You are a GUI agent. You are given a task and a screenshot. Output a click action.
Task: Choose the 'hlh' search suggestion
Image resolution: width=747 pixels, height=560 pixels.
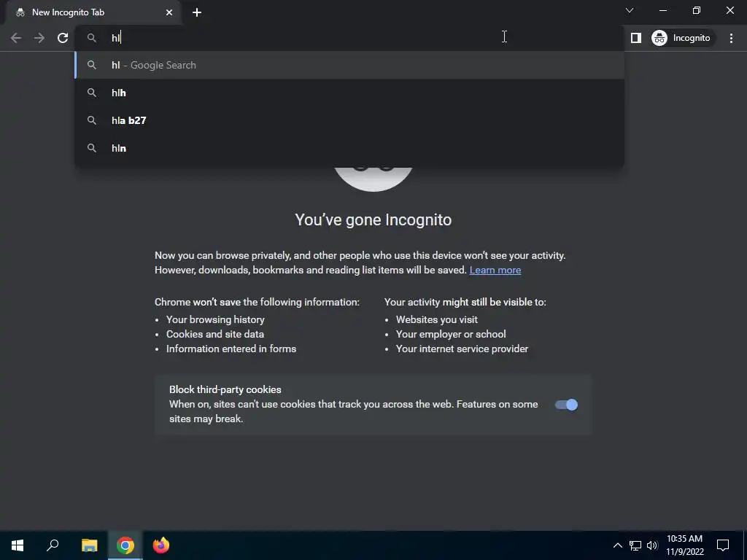[x=349, y=93]
